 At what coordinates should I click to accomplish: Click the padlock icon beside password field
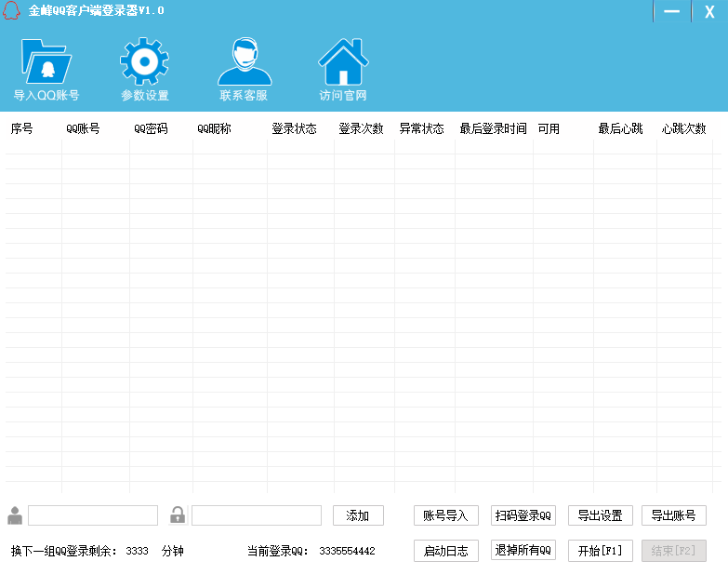(x=178, y=515)
